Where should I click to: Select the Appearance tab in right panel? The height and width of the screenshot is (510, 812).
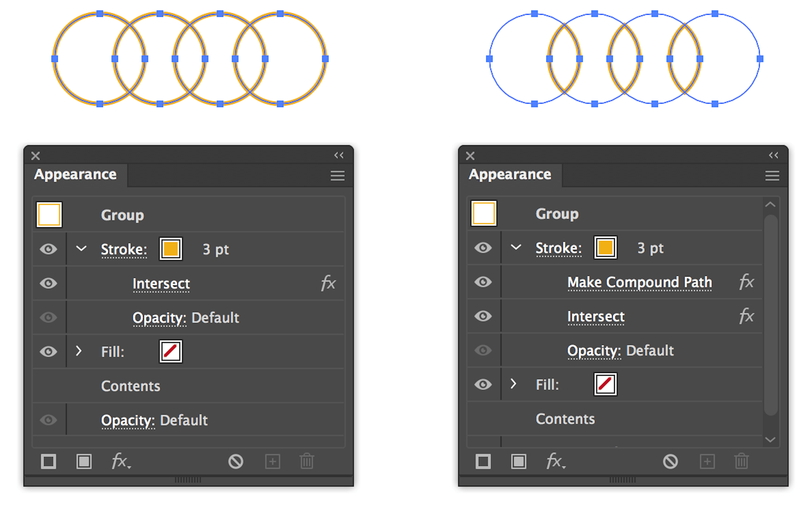pyautogui.click(x=510, y=175)
